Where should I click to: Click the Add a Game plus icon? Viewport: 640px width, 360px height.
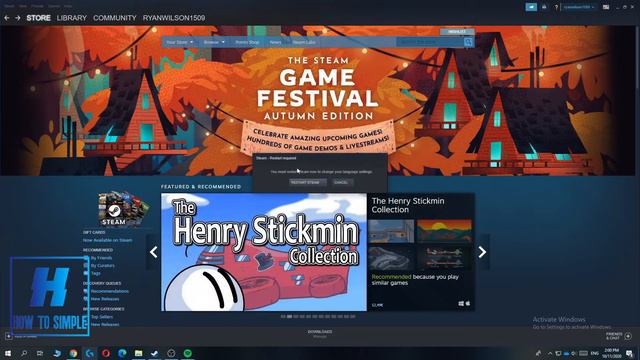click(9, 336)
